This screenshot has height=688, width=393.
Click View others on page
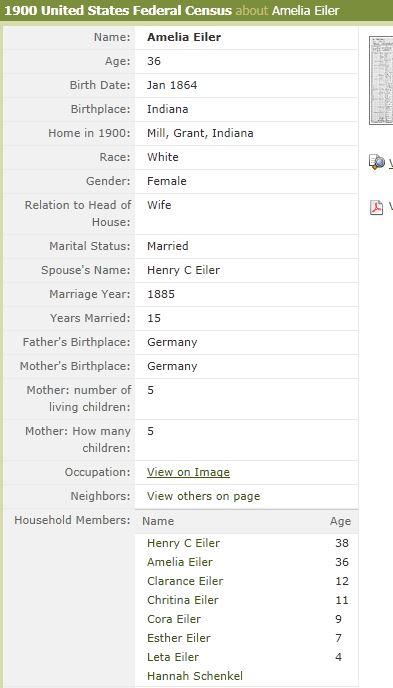[204, 496]
